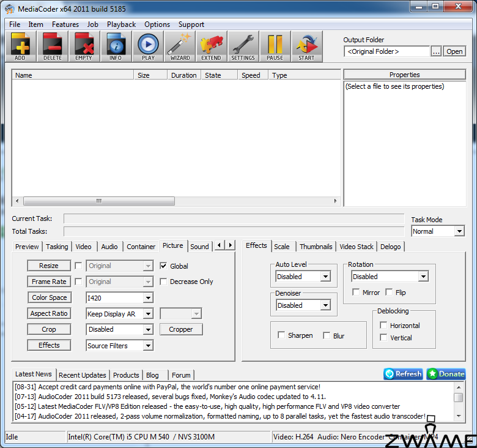This screenshot has height=448, width=477.
Task: Enable the Mirror checkbox
Action: click(x=356, y=292)
